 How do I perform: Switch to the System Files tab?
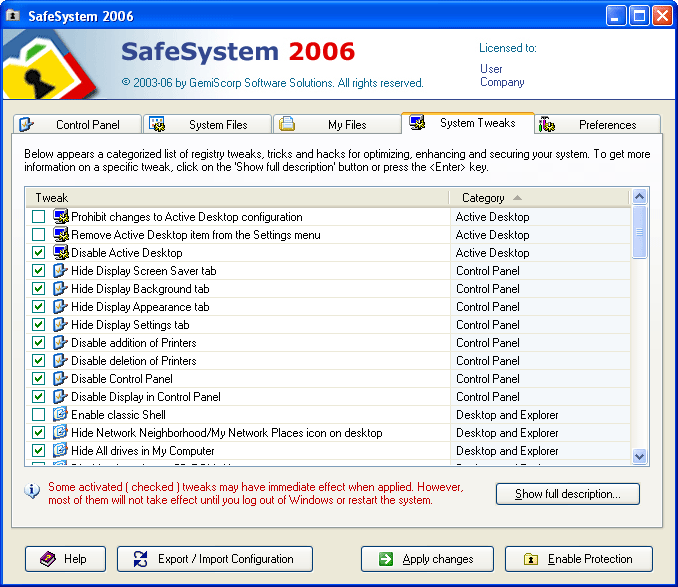tap(208, 124)
